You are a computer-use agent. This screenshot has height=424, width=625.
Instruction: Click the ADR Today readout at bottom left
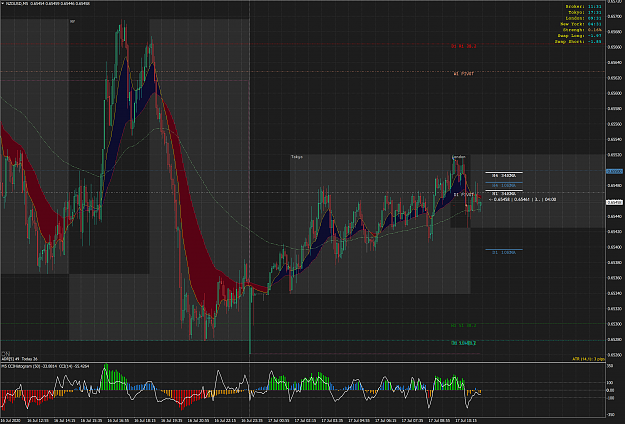coord(20,359)
